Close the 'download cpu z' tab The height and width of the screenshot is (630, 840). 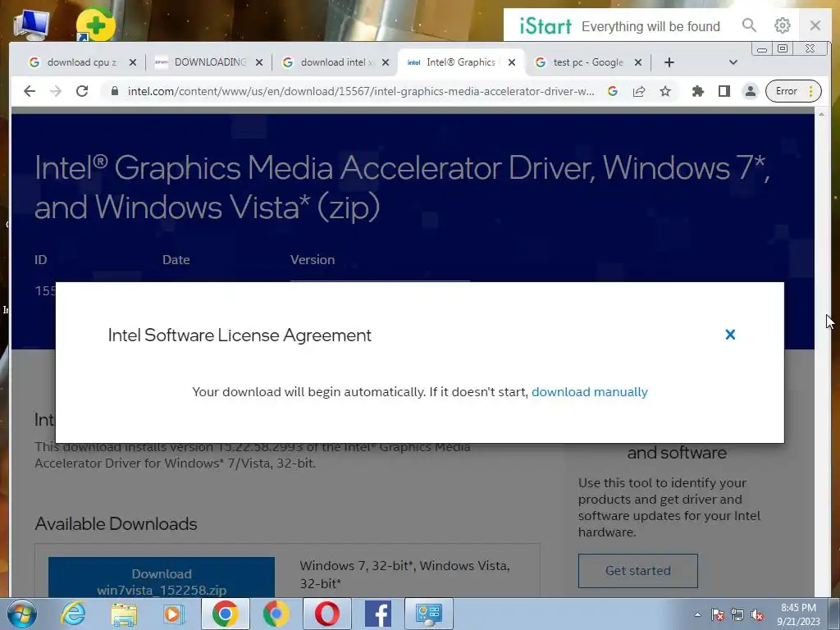[x=133, y=62]
